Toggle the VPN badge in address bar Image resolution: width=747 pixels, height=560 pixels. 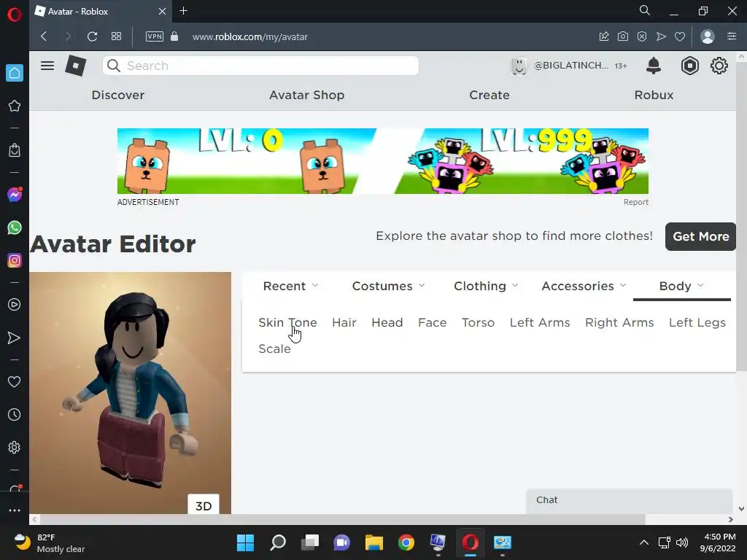[155, 36]
